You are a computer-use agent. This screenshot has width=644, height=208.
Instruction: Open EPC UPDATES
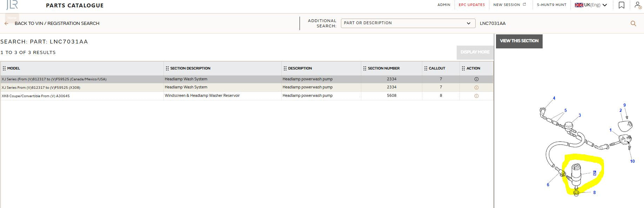tap(472, 5)
